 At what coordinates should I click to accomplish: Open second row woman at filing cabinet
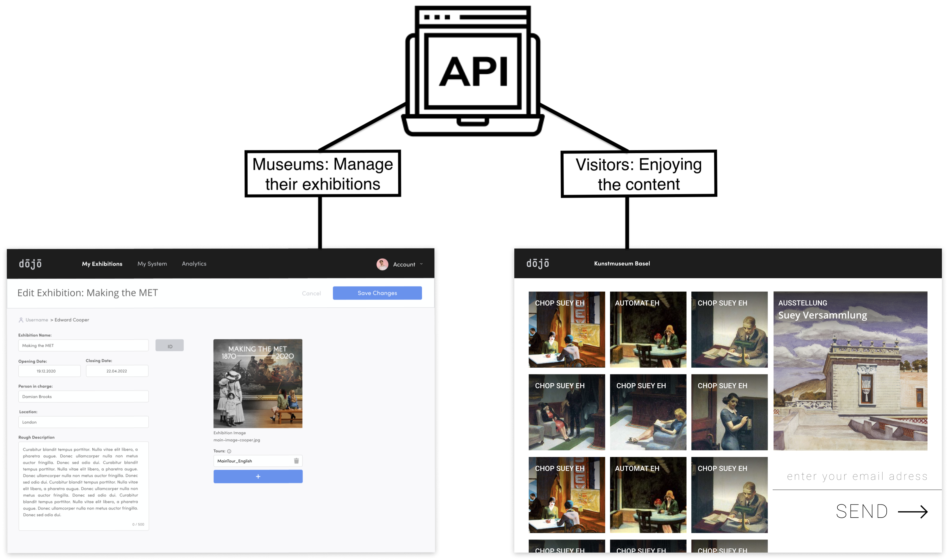pos(729,412)
